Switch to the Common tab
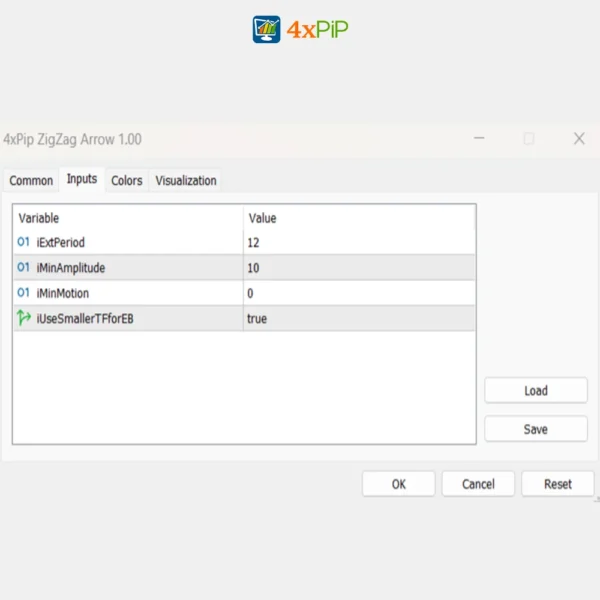 [31, 181]
